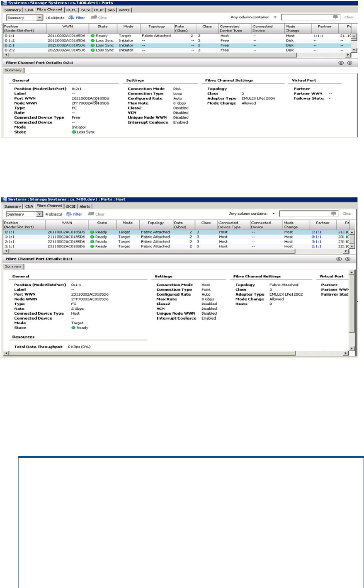Open 'Any column contains' dropdown in Ports window

coord(275,17)
